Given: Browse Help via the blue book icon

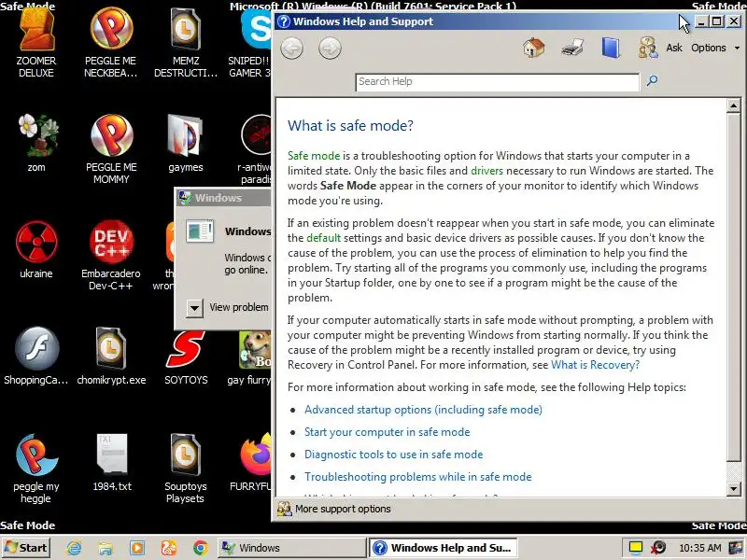Looking at the screenshot, I should click(611, 48).
